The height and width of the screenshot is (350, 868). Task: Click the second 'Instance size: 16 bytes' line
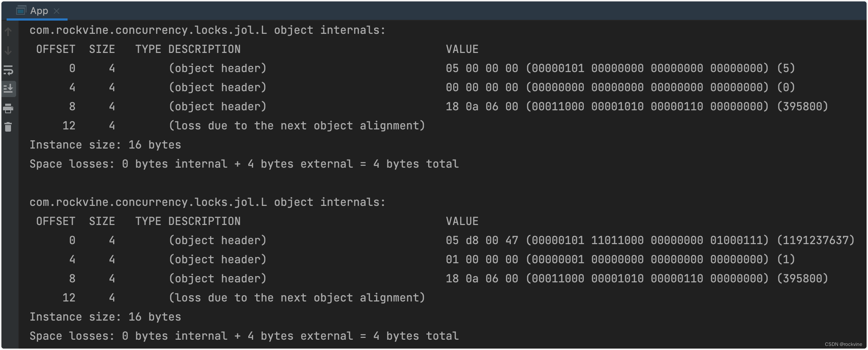coord(105,317)
